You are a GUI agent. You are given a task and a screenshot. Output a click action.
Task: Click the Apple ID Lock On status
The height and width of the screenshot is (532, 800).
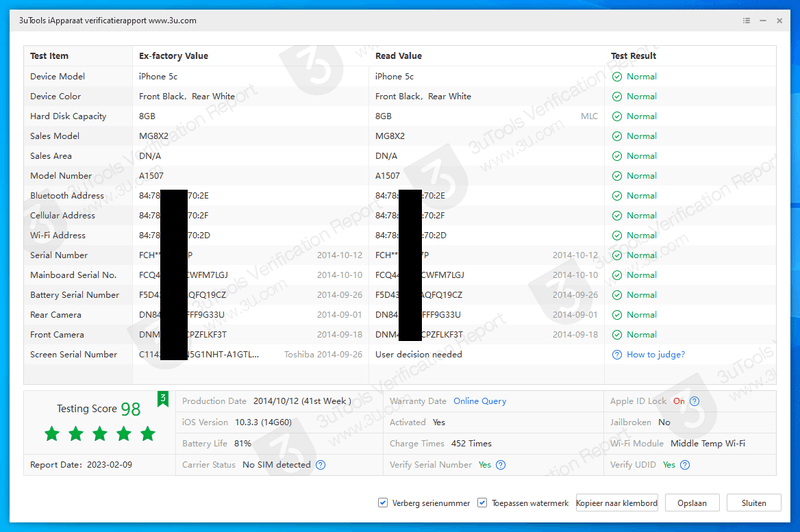pos(679,401)
